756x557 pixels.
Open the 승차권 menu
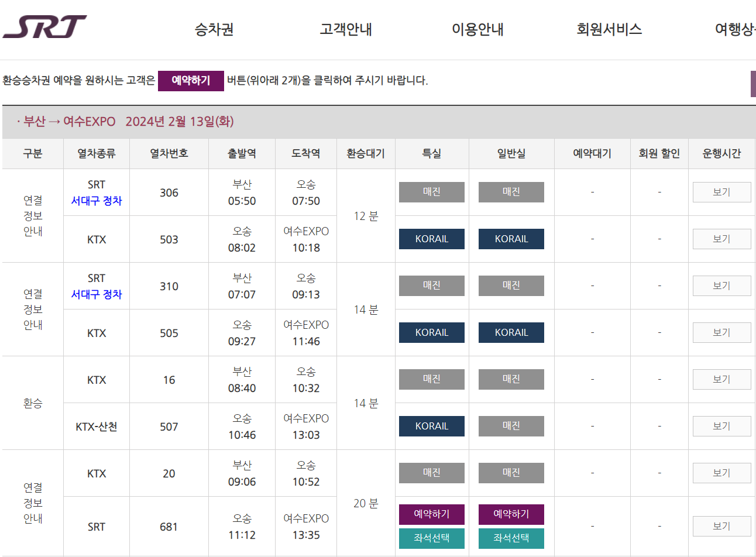click(214, 29)
